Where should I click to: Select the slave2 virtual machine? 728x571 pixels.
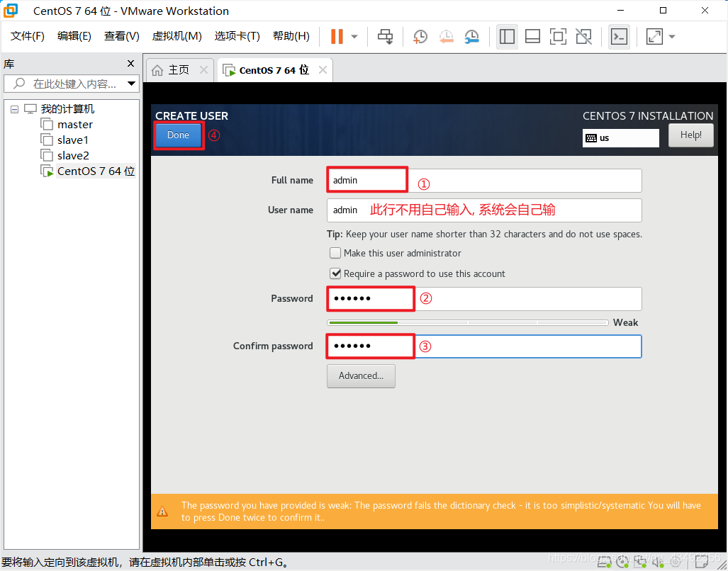pos(73,155)
